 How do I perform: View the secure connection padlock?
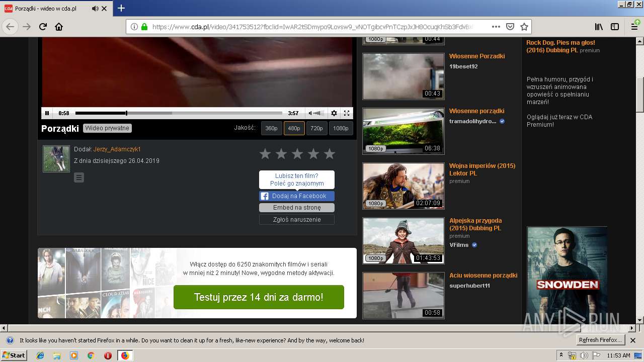click(x=144, y=27)
